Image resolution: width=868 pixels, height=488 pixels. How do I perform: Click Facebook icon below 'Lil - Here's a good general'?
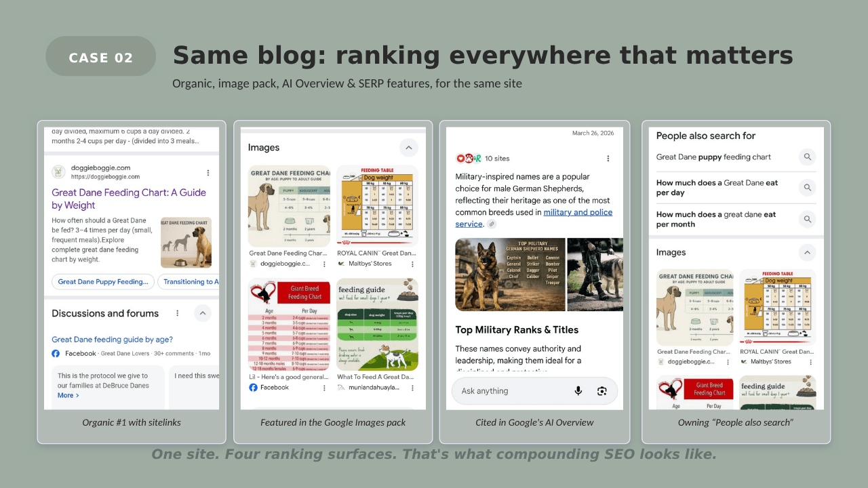pyautogui.click(x=253, y=388)
